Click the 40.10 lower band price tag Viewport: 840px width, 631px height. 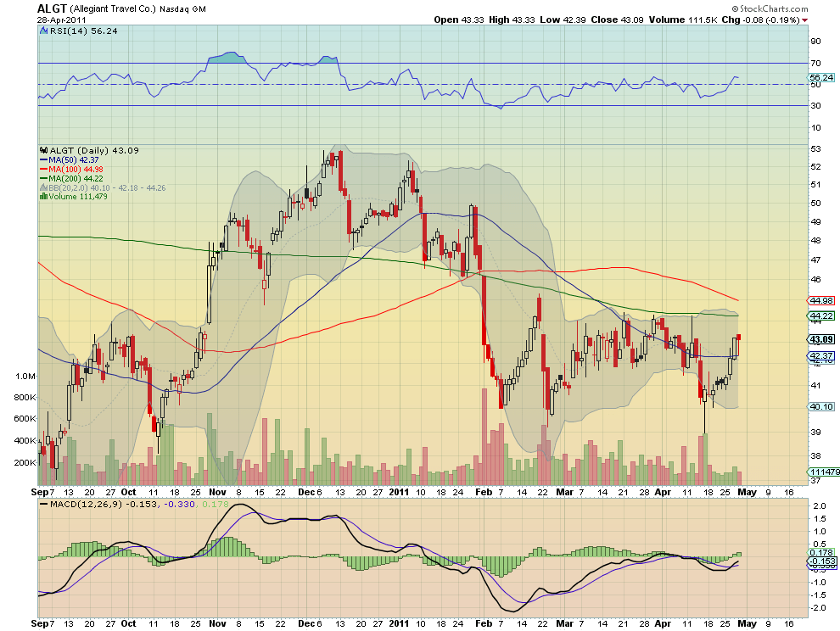click(821, 406)
